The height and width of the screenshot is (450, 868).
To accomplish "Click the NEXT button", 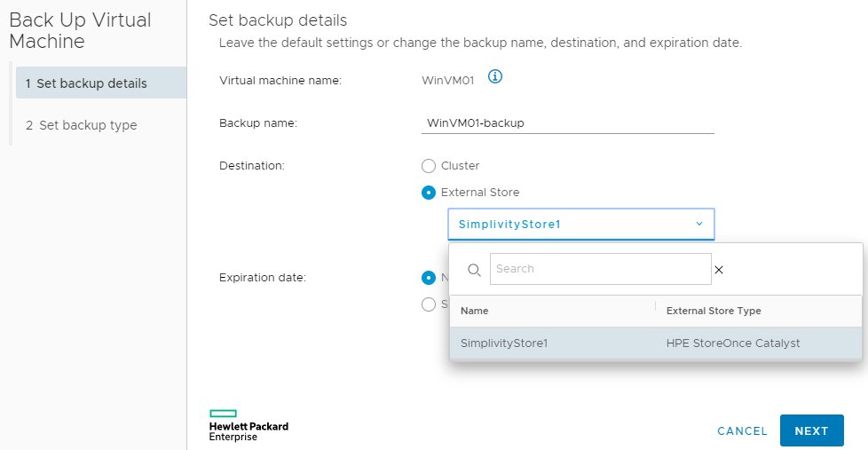I will 811,430.
